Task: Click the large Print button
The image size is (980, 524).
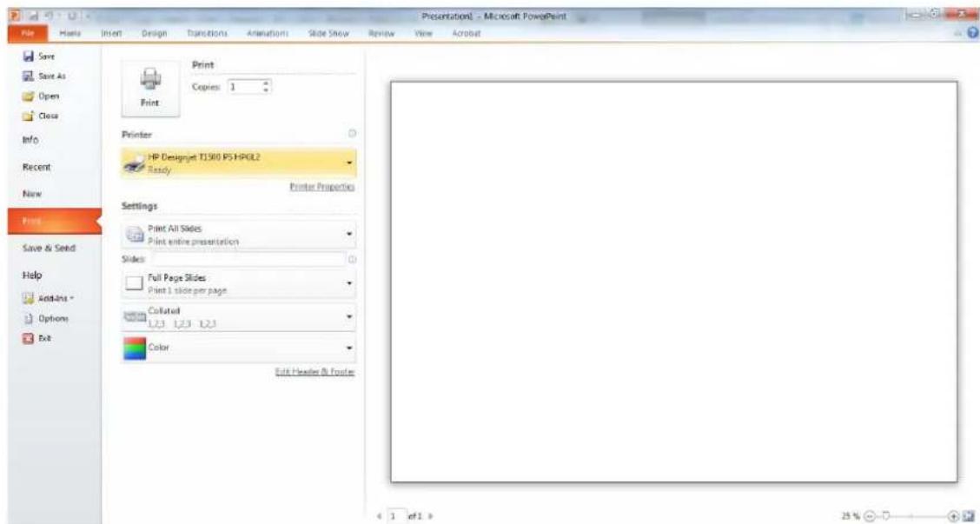Action: [150, 89]
